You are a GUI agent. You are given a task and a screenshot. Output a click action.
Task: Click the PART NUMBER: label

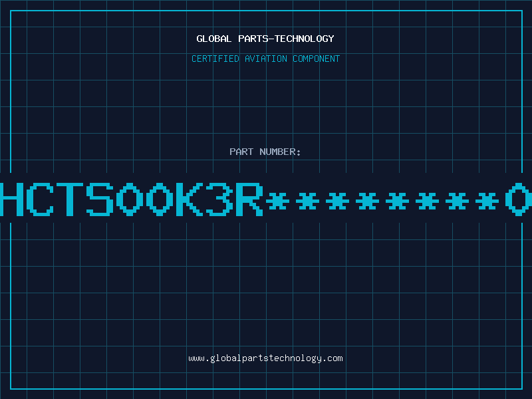point(265,152)
